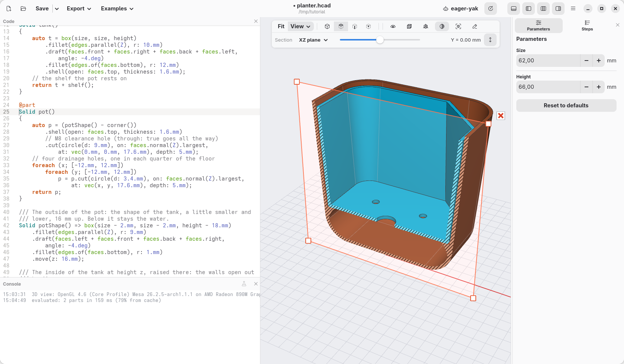The image size is (624, 364).
Task: Click Reset to defaults
Action: click(566, 105)
